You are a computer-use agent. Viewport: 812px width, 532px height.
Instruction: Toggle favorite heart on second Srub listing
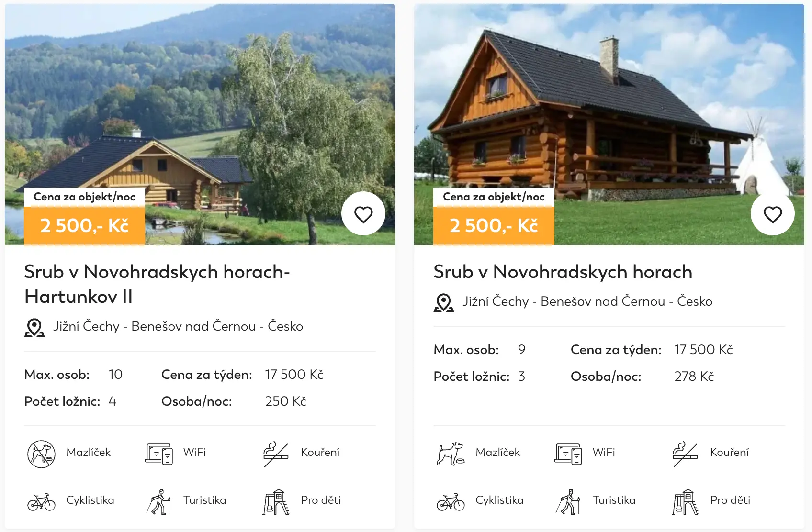773,214
